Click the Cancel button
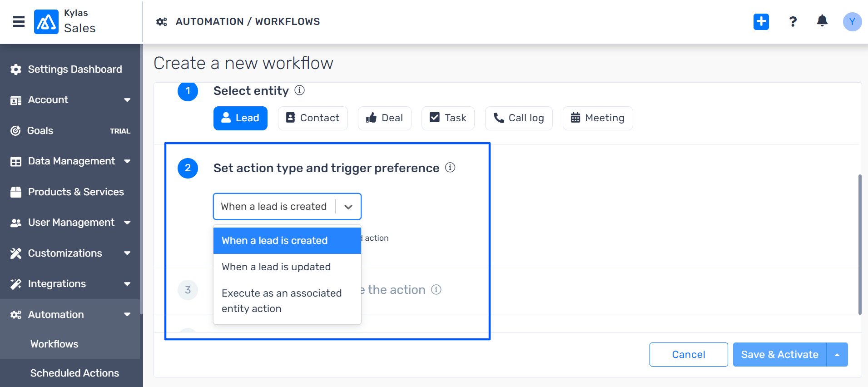 pos(689,355)
